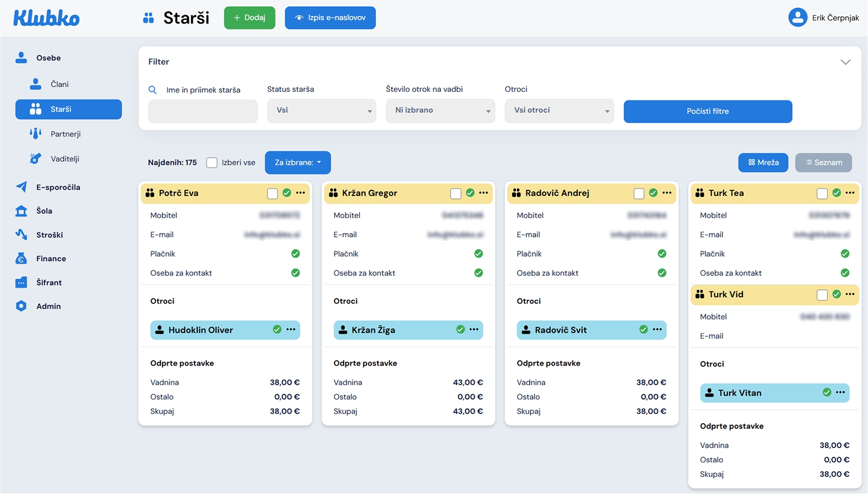The width and height of the screenshot is (868, 494).
Task: Switch to Seznam list view
Action: (x=823, y=163)
